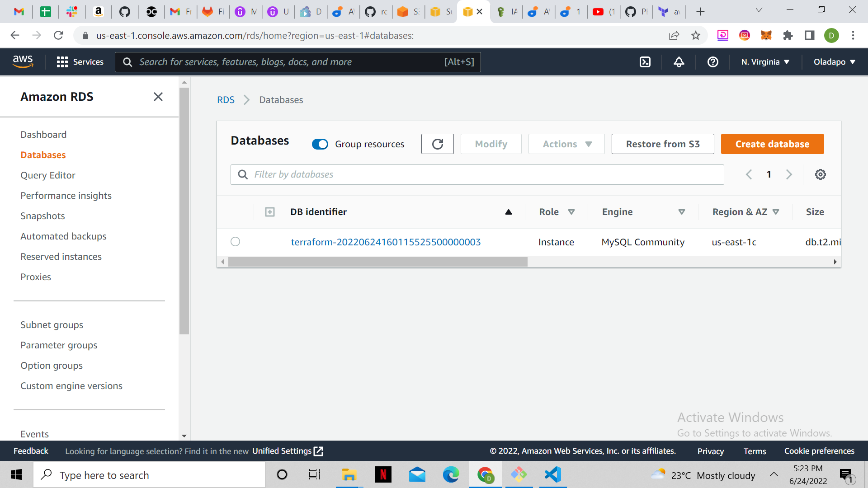This screenshot has height=488, width=868.
Task: Click the AWS logo to go home
Action: [x=23, y=61]
